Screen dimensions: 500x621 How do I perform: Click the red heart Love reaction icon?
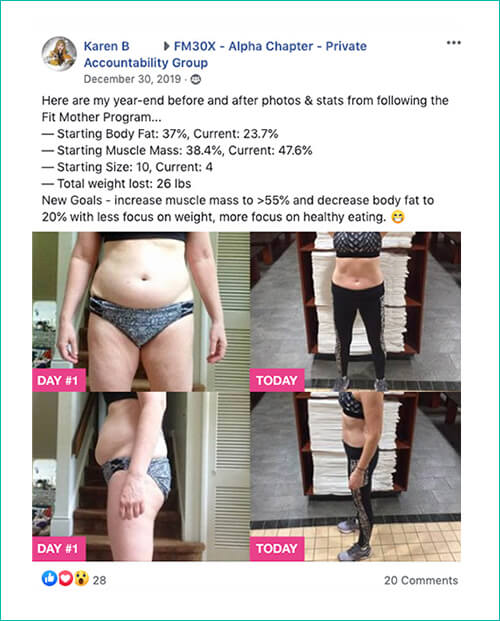(x=65, y=579)
